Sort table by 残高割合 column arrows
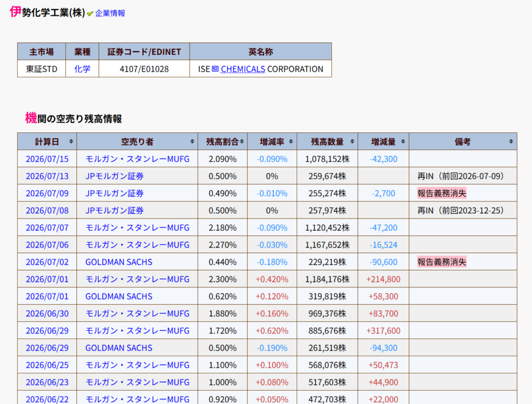Viewport: 532px width, 404px height. pyautogui.click(x=242, y=141)
